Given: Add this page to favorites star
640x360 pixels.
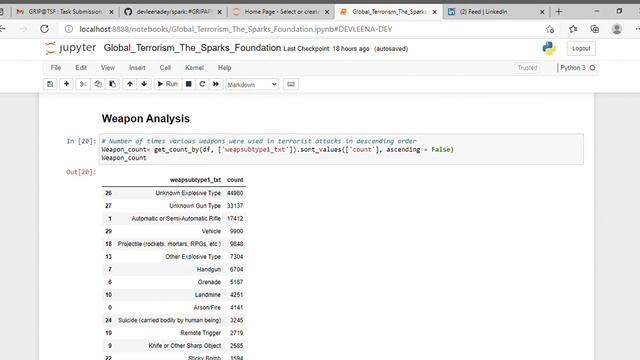Looking at the screenshot, I should click(550, 29).
